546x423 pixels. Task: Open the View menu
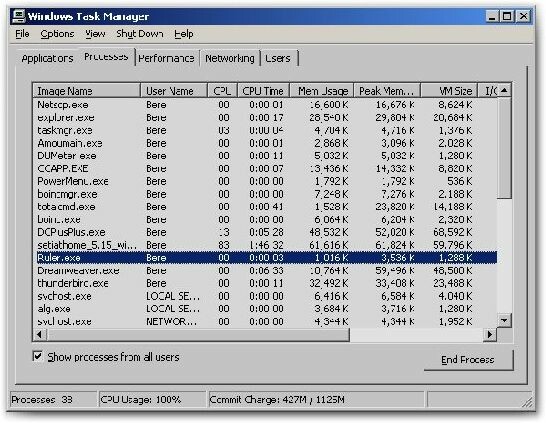tap(95, 34)
